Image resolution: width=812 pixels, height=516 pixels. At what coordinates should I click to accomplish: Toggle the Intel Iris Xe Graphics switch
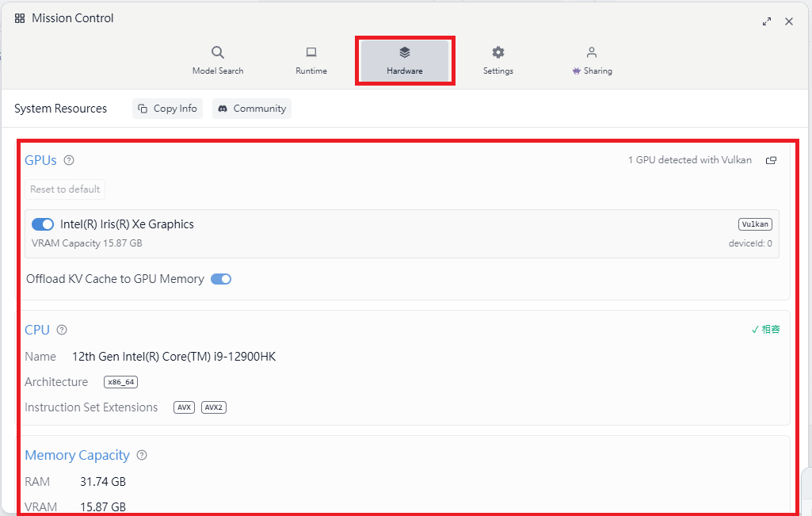click(x=43, y=224)
